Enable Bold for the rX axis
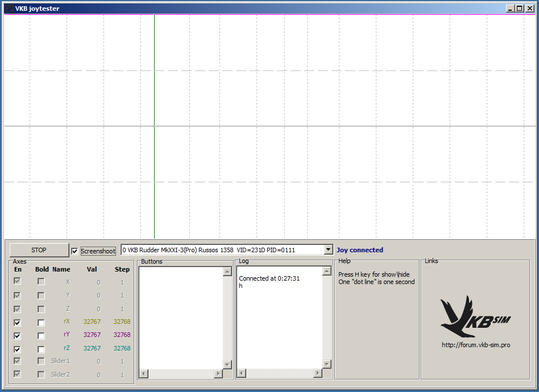The image size is (539, 392). tap(41, 323)
